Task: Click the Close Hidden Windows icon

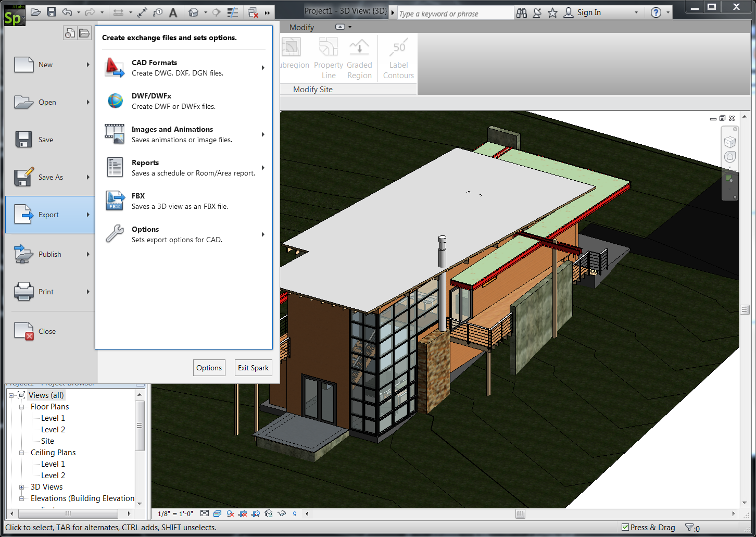Action: coord(253,12)
